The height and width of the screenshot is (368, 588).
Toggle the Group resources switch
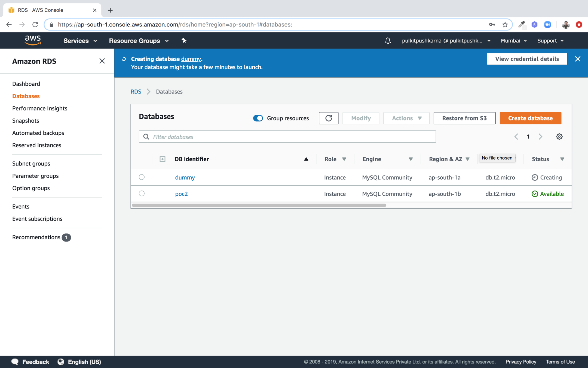[x=258, y=118]
